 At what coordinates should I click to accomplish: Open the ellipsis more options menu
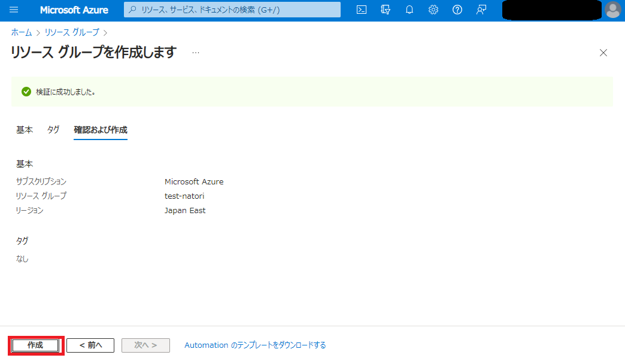(195, 53)
